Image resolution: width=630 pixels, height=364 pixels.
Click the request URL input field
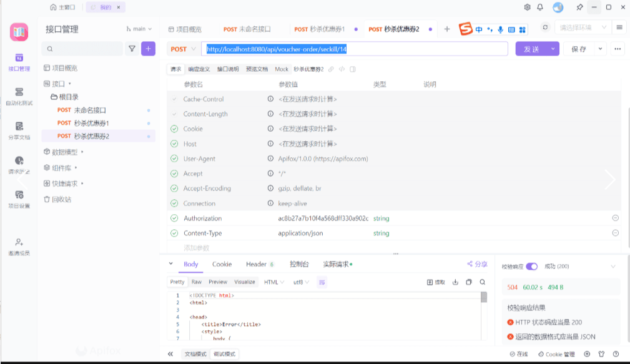tap(356, 49)
